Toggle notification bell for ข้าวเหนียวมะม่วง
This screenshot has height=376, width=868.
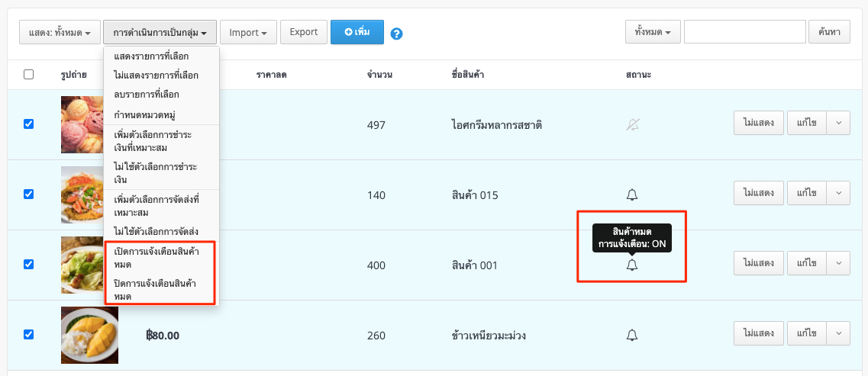pos(631,335)
